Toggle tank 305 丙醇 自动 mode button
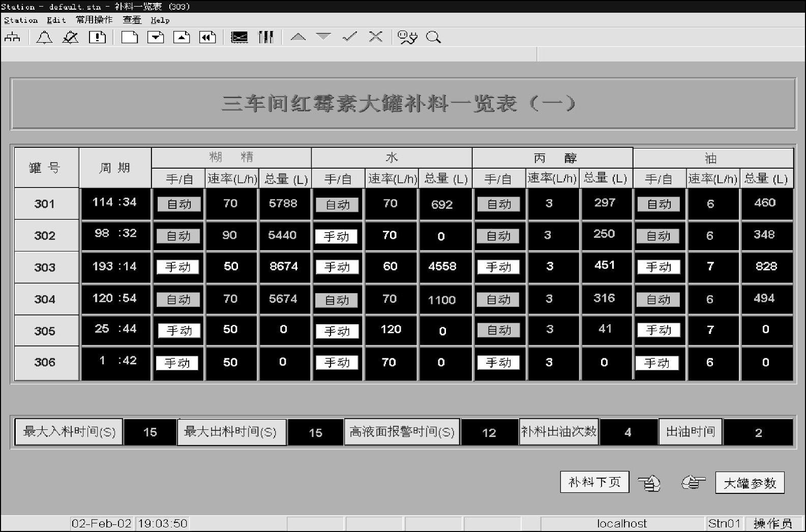This screenshot has height=532, width=806. [499, 330]
